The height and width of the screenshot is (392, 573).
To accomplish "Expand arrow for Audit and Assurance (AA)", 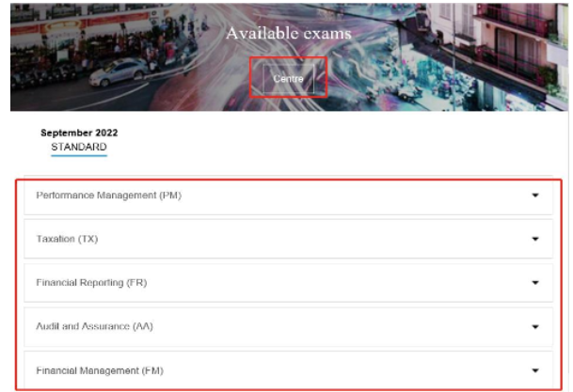I will click(x=535, y=327).
